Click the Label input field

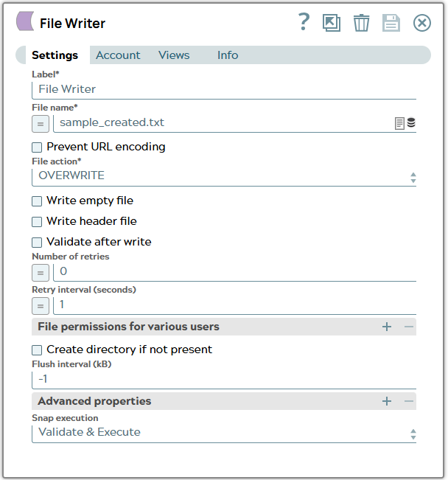(224, 90)
